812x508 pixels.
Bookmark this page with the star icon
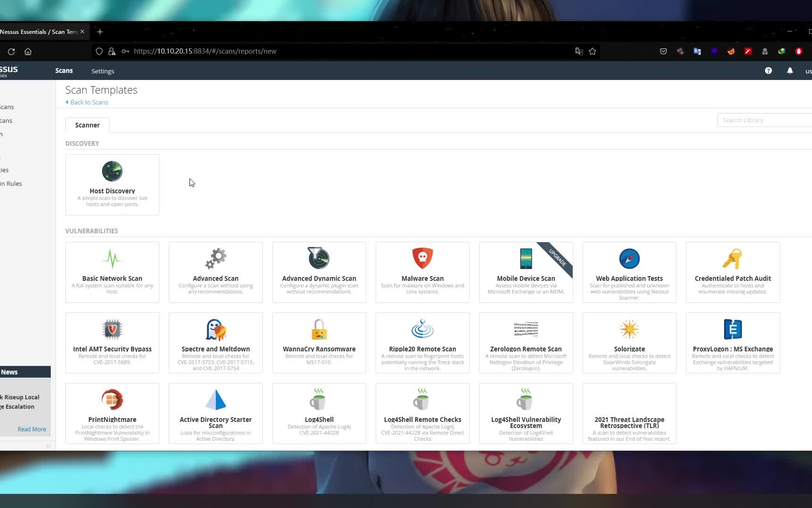tap(592, 51)
